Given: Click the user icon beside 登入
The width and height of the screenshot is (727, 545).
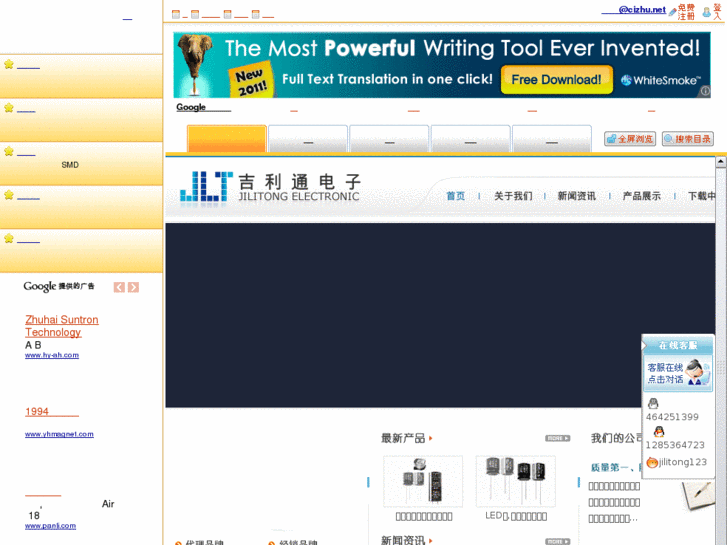Looking at the screenshot, I should (706, 12).
